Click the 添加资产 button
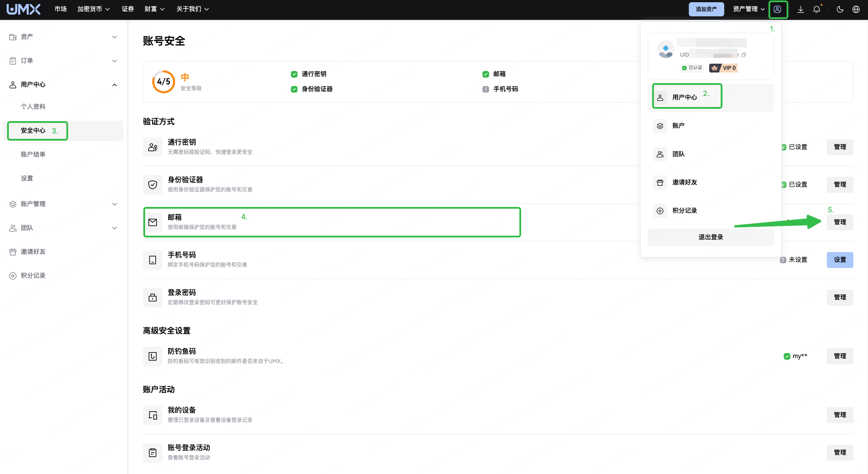Image resolution: width=868 pixels, height=474 pixels. click(706, 9)
